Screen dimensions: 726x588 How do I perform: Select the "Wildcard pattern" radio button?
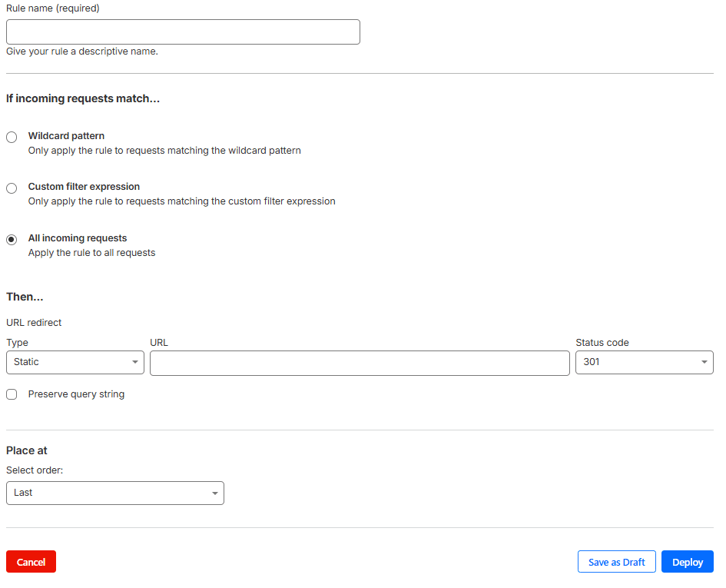tap(12, 136)
